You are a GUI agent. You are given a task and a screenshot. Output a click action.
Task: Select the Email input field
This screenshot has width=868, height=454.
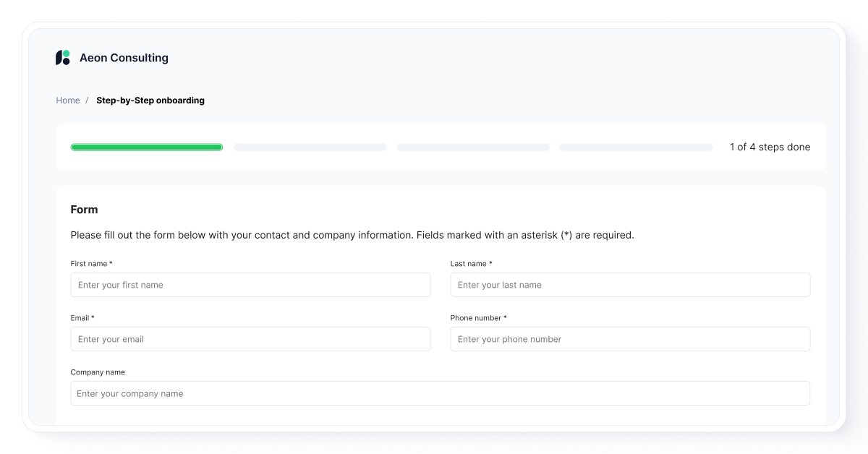250,339
